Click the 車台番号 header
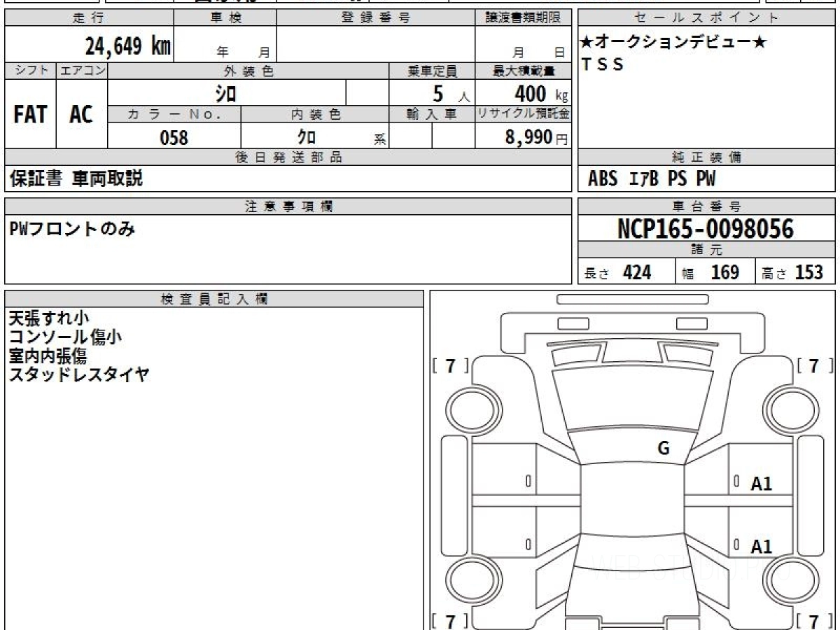The image size is (840, 630). point(707,206)
